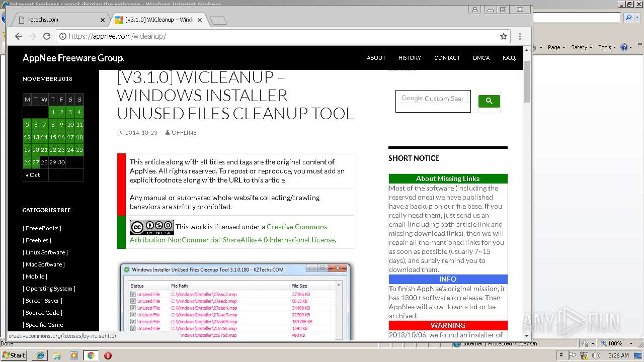Click the Internet Explorer search magnifier icon
This screenshot has width=644, height=362.
click(x=628, y=18)
